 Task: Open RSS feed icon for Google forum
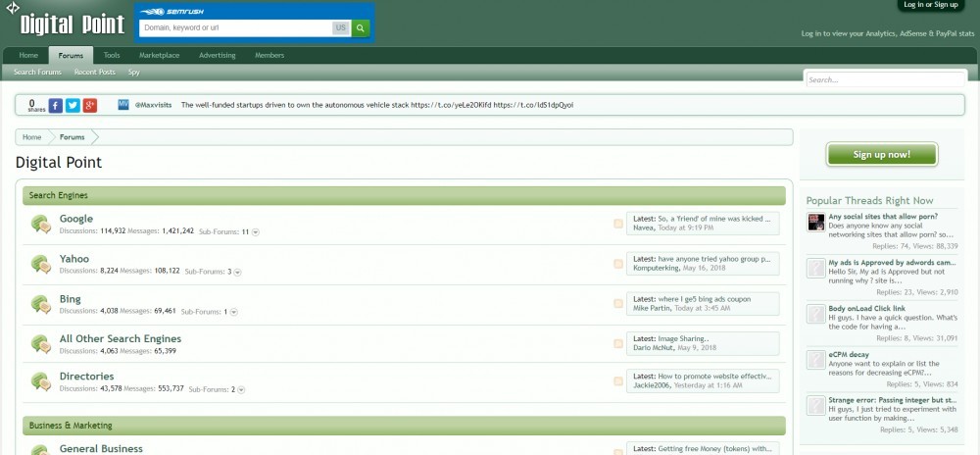(x=618, y=224)
